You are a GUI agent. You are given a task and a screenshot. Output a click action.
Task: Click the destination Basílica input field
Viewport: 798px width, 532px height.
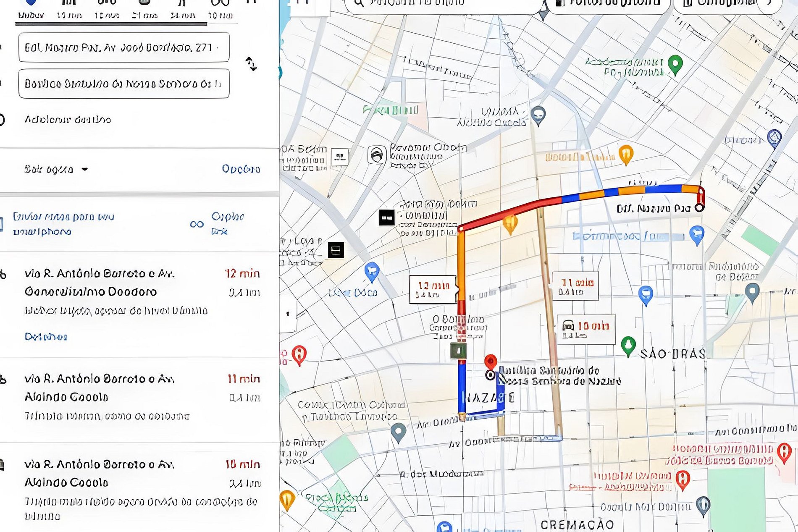point(124,84)
